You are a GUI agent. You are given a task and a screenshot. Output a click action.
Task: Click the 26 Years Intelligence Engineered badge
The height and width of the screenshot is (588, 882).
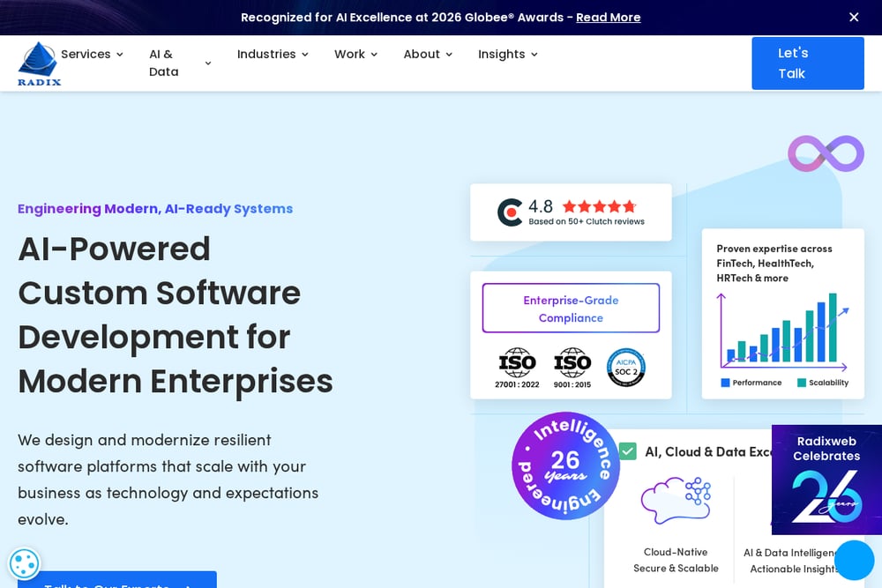pos(565,466)
